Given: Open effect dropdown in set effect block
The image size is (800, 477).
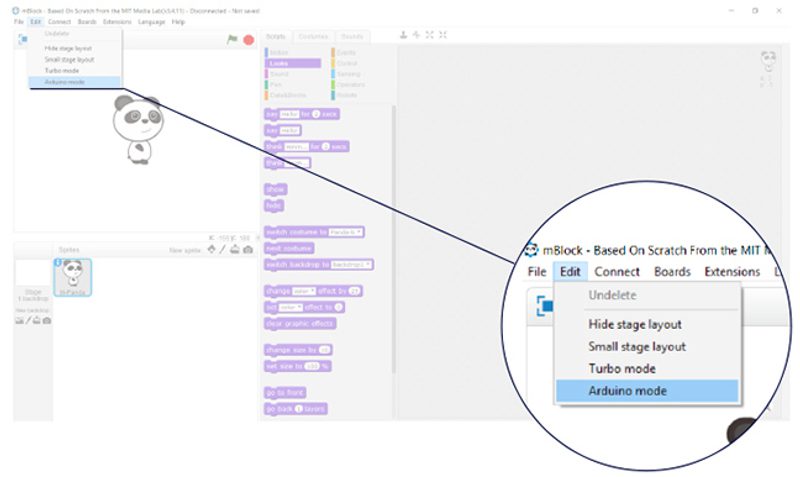Looking at the screenshot, I should click(291, 308).
